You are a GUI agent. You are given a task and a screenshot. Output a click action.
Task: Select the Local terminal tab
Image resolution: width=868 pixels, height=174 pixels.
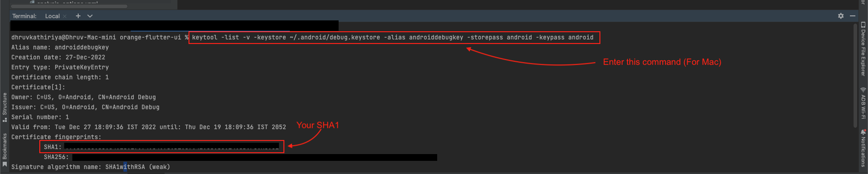(x=52, y=16)
